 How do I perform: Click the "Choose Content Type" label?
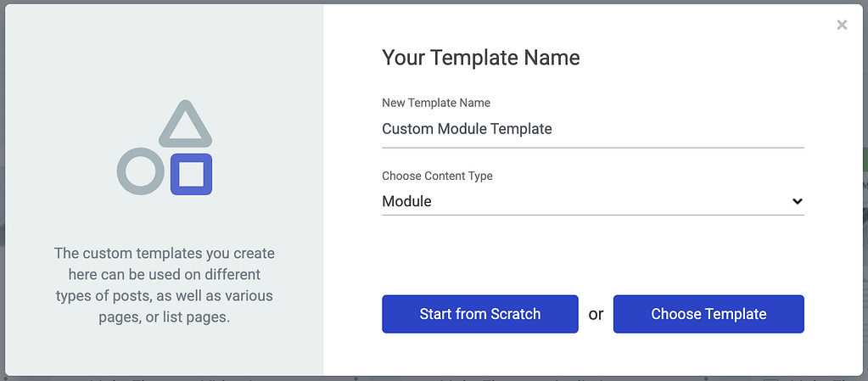(437, 176)
